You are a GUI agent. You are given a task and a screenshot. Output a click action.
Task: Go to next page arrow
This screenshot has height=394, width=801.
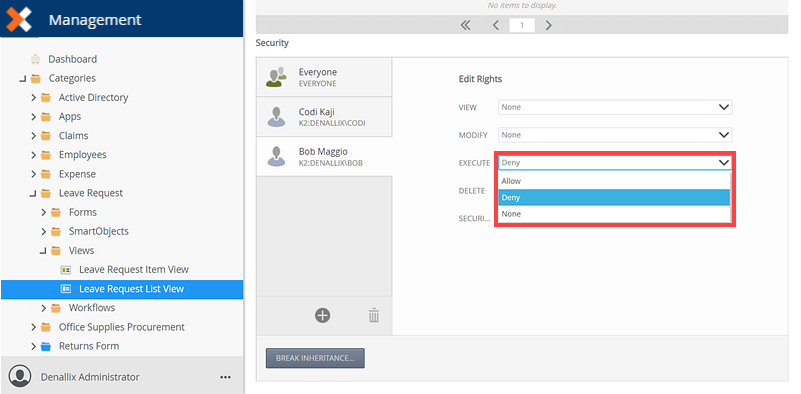548,25
